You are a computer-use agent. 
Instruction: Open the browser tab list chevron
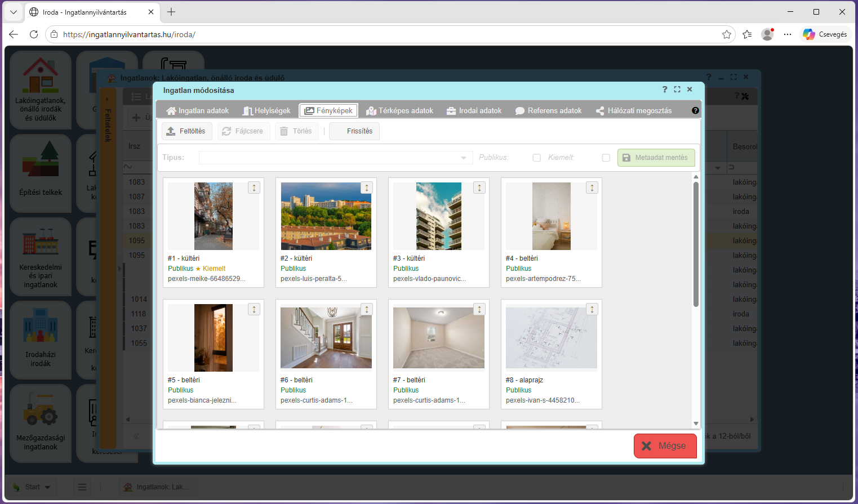click(14, 12)
